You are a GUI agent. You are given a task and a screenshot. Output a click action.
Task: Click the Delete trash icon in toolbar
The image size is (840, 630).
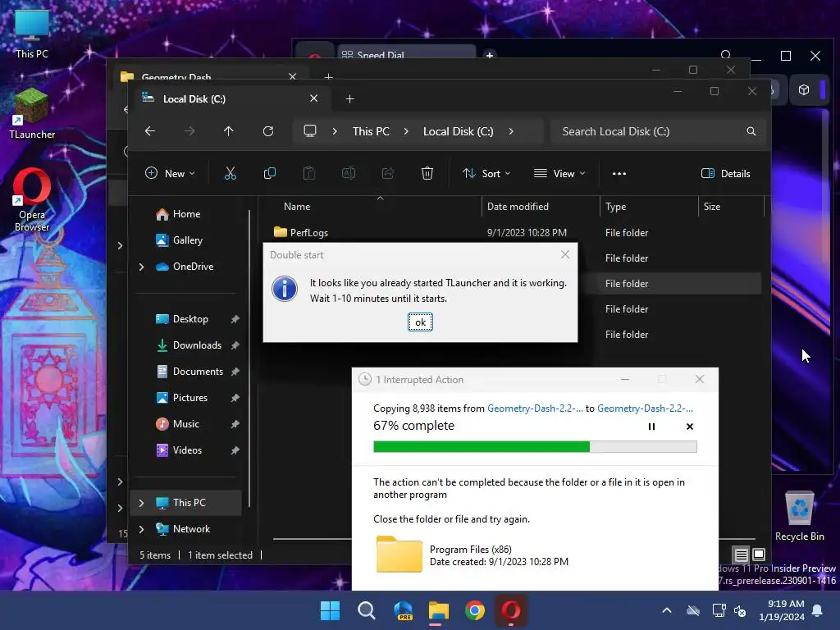point(427,173)
